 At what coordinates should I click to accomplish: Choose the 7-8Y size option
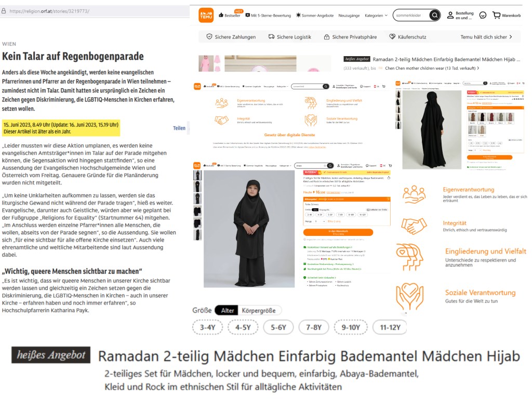pos(313,327)
